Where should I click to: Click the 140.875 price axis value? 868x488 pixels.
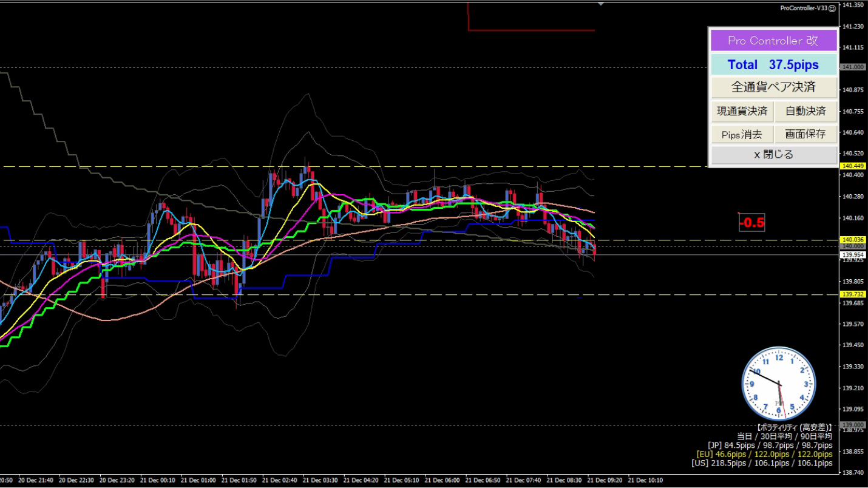(853, 90)
